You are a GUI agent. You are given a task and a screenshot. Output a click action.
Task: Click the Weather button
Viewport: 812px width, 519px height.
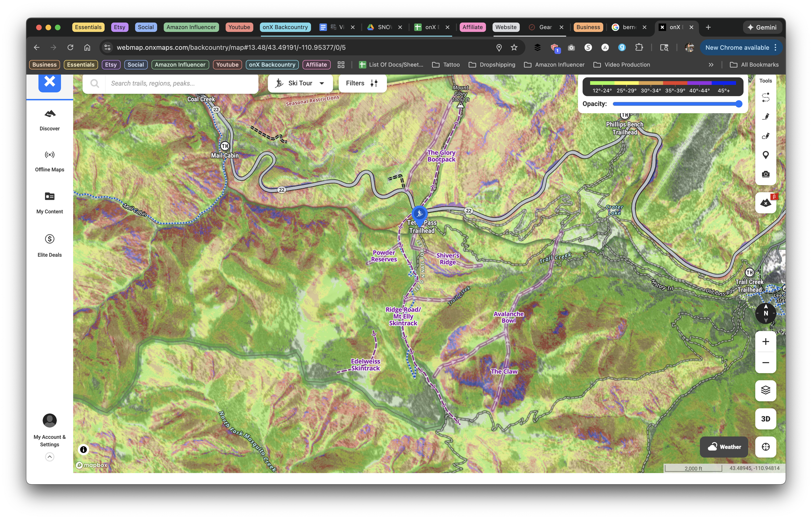coord(724,447)
